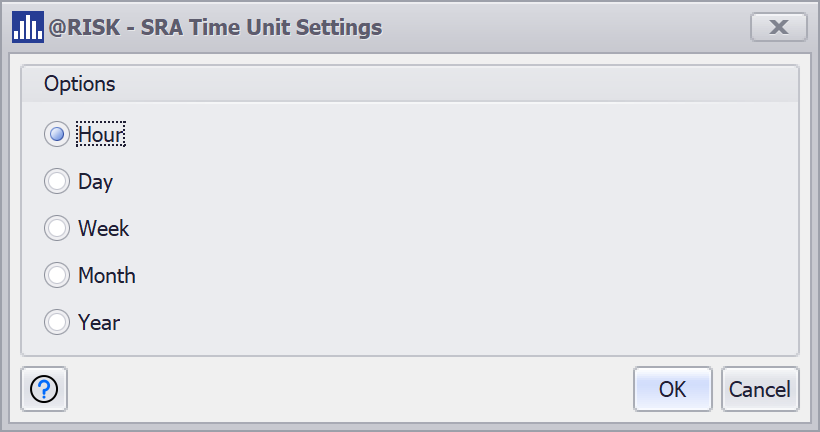Select the Hour radio button circle
The height and width of the screenshot is (432, 820).
pyautogui.click(x=57, y=134)
